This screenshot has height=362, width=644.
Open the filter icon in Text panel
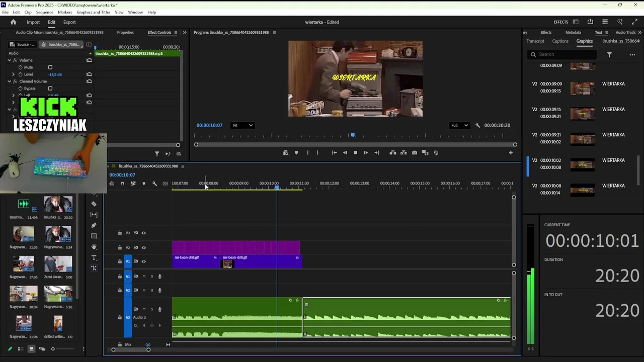click(x=609, y=54)
